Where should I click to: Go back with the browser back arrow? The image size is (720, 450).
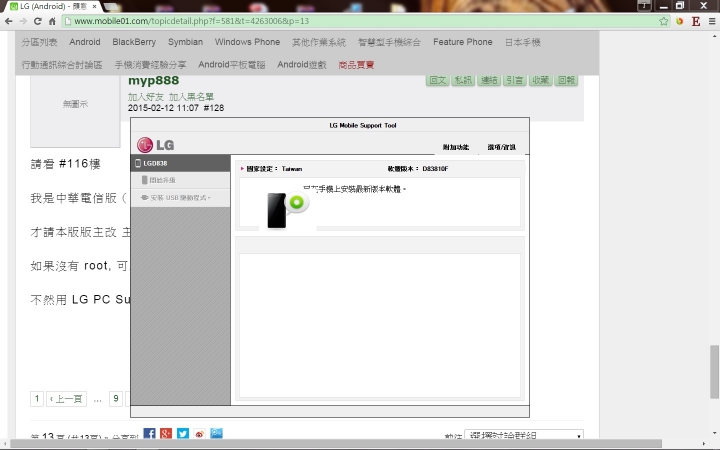pos(8,21)
